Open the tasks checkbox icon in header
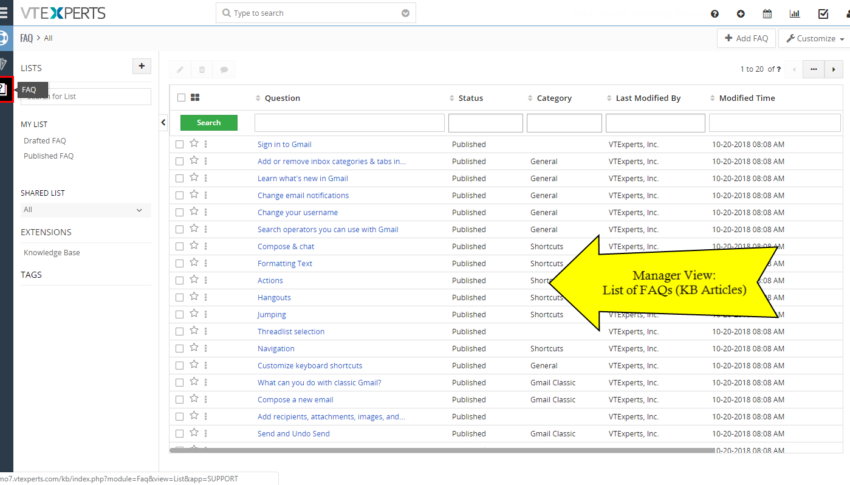 coord(823,14)
